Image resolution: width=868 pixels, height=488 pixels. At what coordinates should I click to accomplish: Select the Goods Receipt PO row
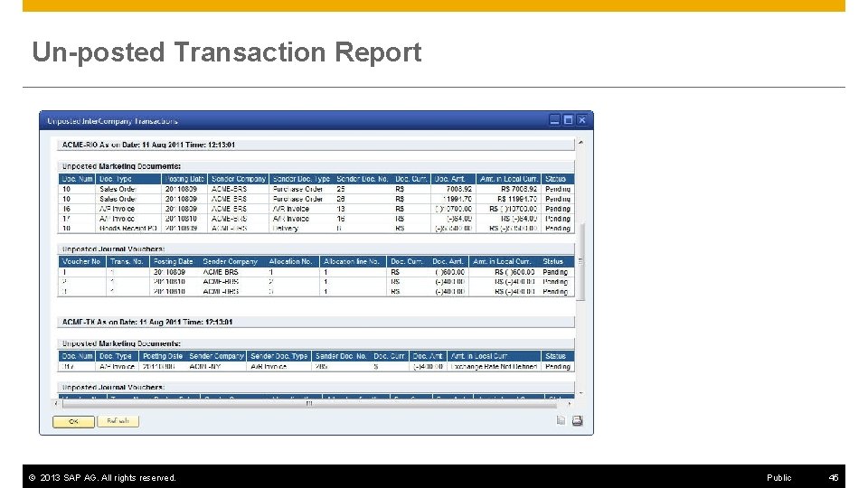click(316, 229)
